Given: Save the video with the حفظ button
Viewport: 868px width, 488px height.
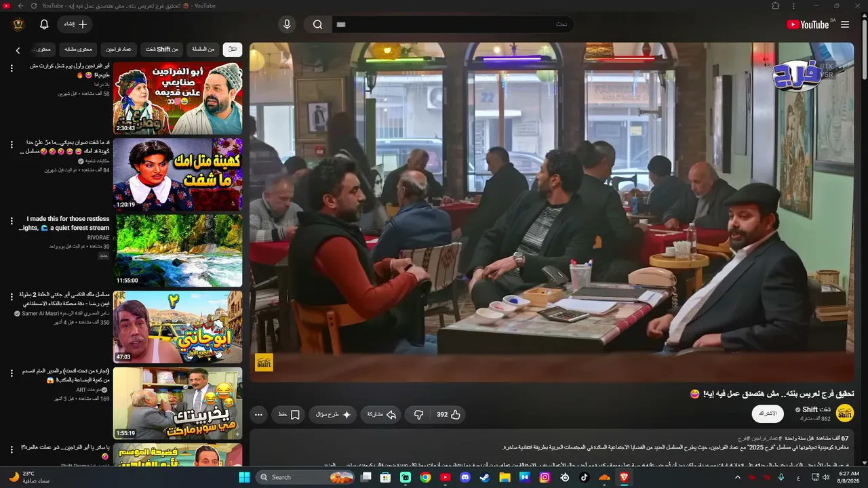Looking at the screenshot, I should [x=289, y=414].
